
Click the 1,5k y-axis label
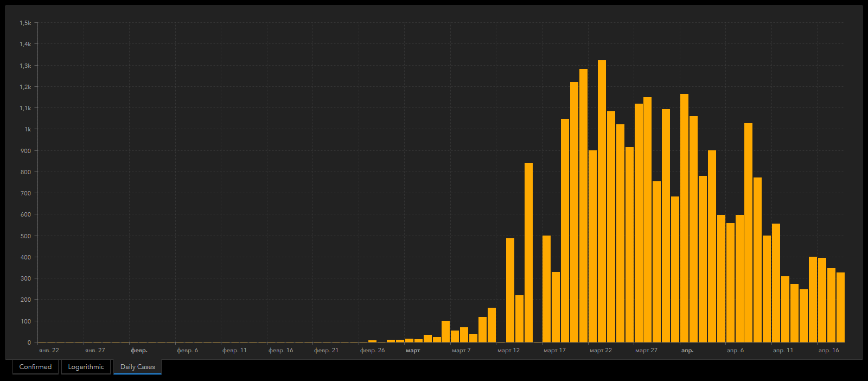25,23
